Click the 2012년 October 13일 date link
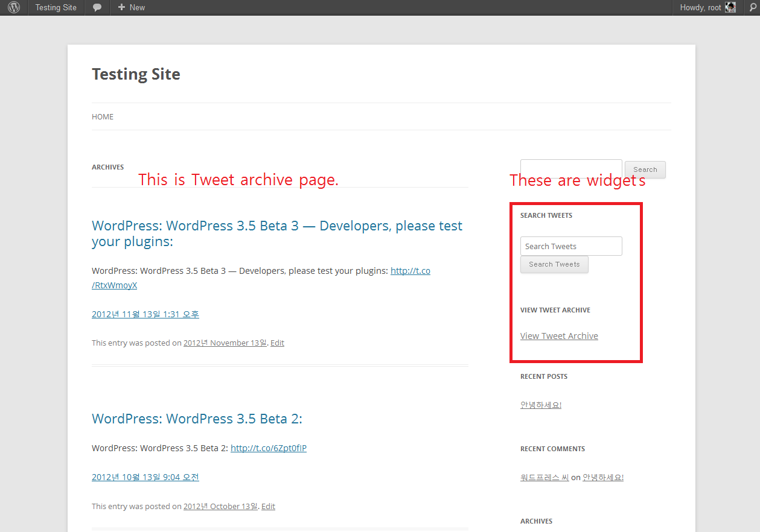Viewport: 760px width, 532px height. [221, 506]
